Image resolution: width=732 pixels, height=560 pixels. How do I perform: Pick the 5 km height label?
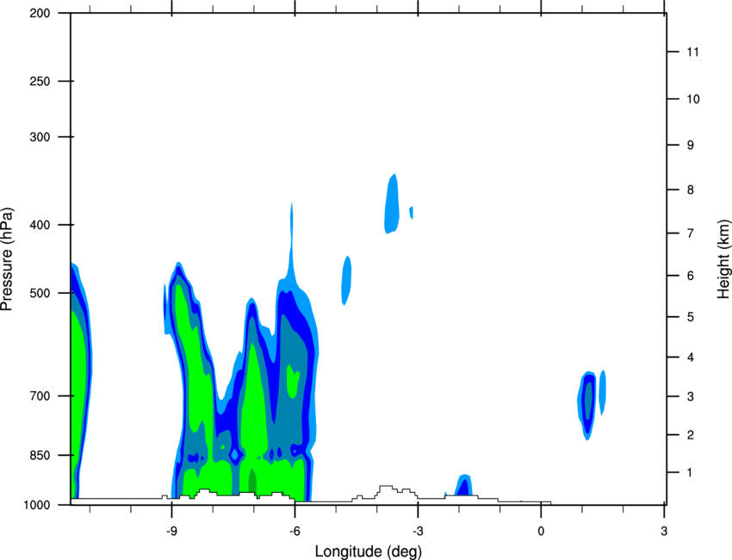pyautogui.click(x=690, y=317)
